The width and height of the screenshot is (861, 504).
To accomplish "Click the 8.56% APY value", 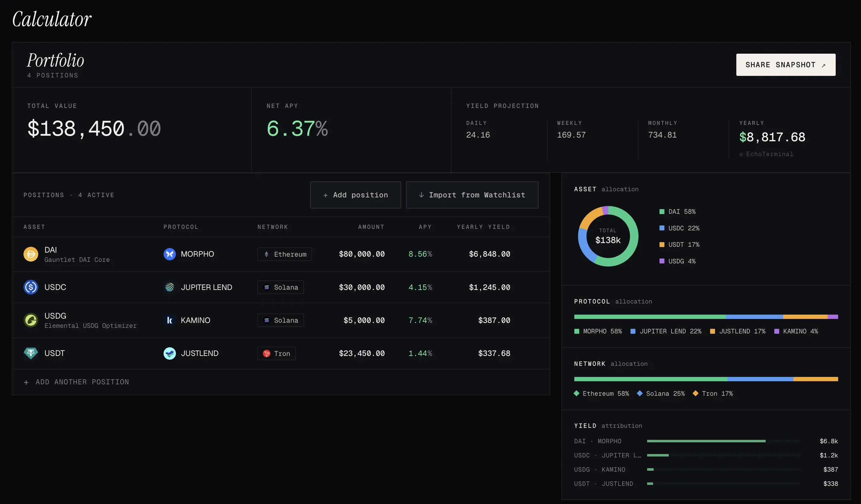I will pos(420,254).
